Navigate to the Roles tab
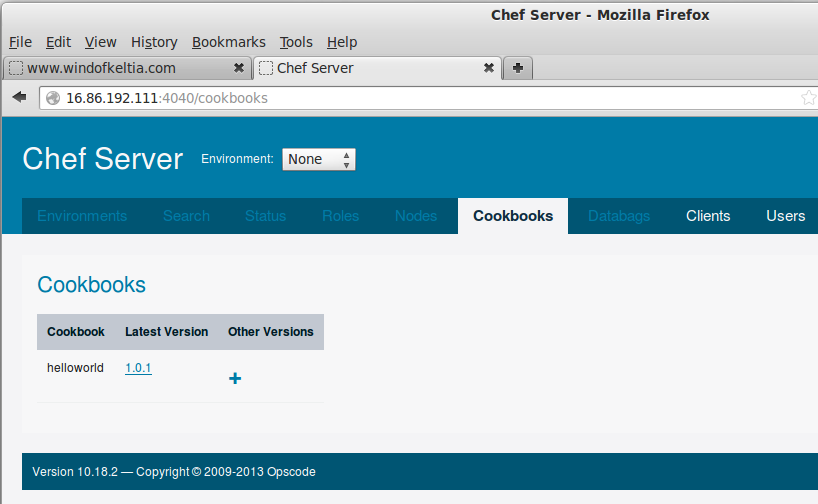The width and height of the screenshot is (818, 504). tap(341, 216)
